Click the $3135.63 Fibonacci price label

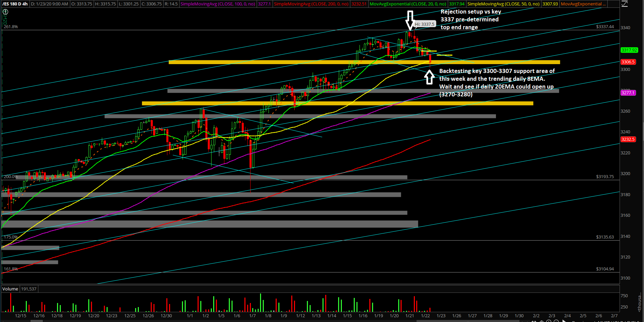605,237
